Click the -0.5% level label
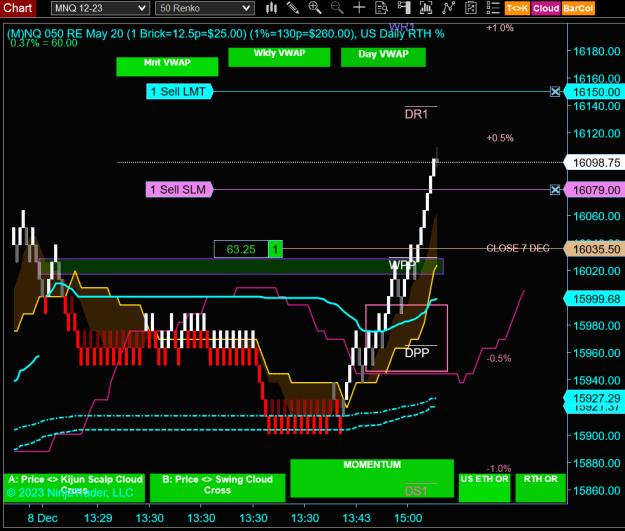The height and width of the screenshot is (531, 625). 499,358
